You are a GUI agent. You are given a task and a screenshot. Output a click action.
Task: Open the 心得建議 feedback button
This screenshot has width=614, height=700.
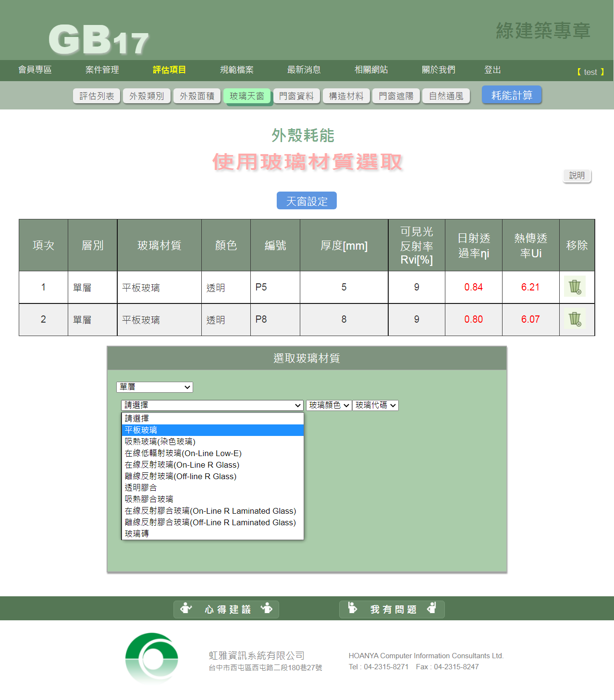tap(226, 609)
